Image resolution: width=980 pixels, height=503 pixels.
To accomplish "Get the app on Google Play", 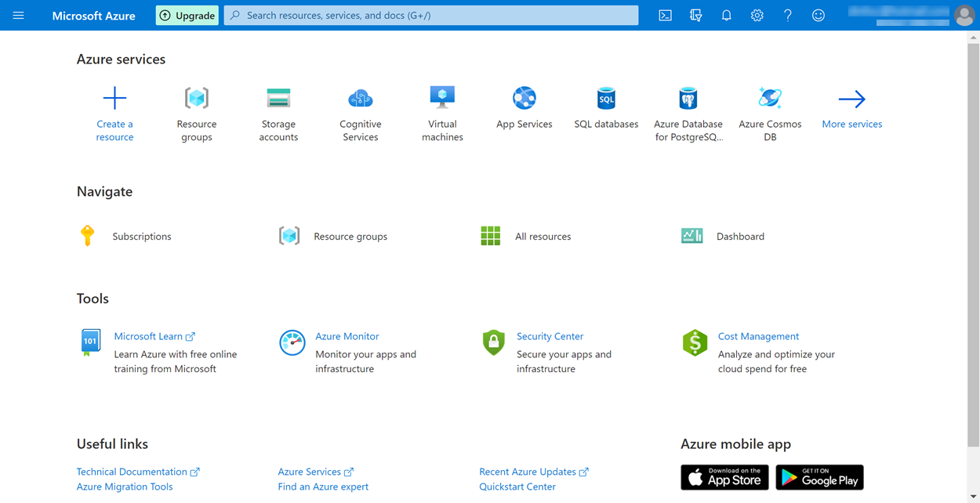I will (819, 476).
